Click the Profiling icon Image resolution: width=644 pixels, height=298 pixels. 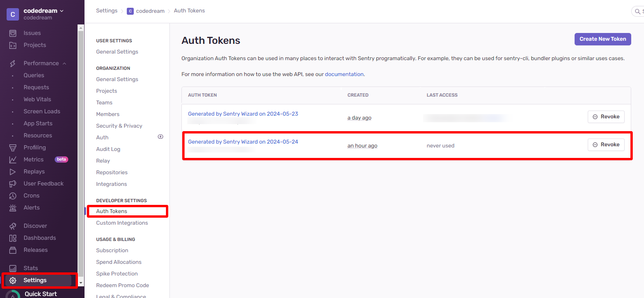tap(13, 147)
